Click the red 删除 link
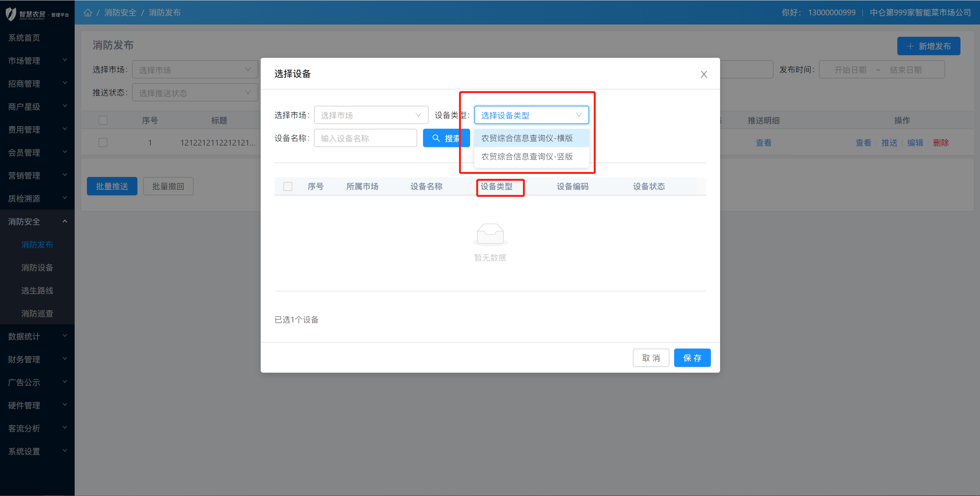The width and height of the screenshot is (980, 496). click(941, 143)
